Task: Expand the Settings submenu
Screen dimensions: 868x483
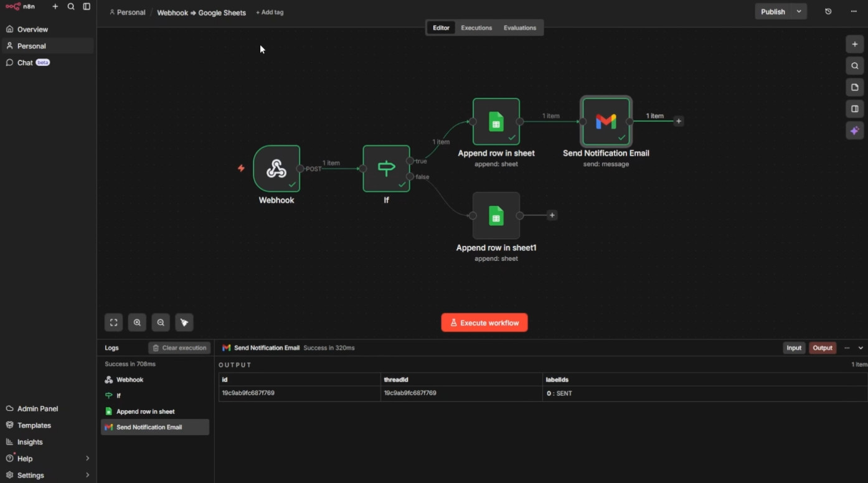Action: [87, 475]
